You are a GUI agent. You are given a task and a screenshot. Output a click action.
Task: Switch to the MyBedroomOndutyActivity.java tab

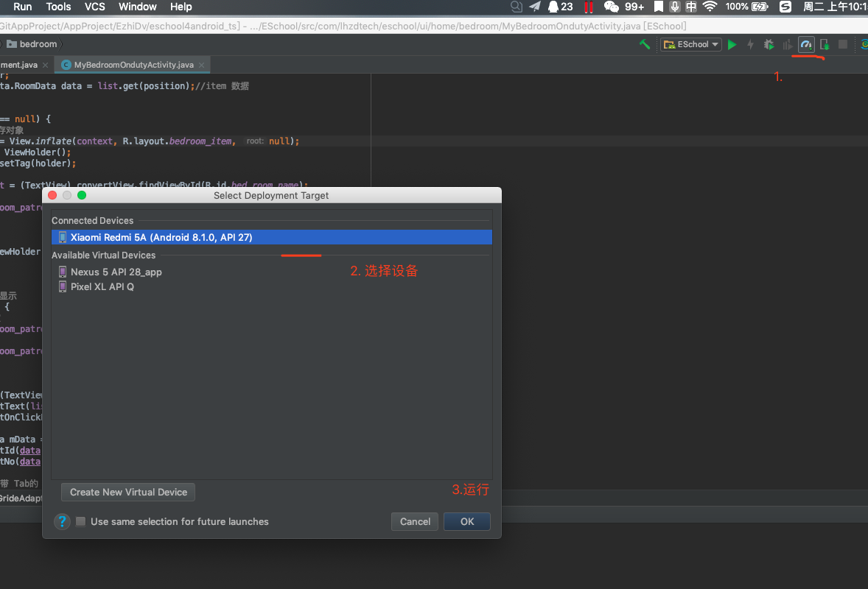132,64
